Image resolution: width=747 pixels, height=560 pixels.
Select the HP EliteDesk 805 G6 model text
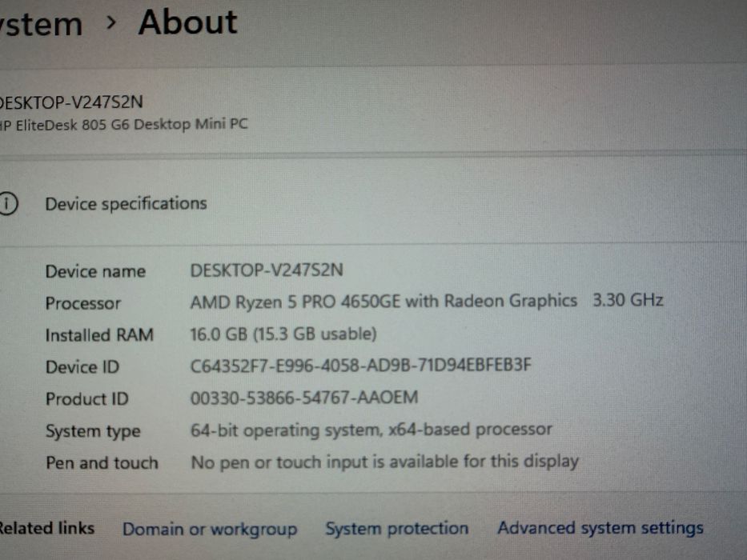tap(123, 125)
